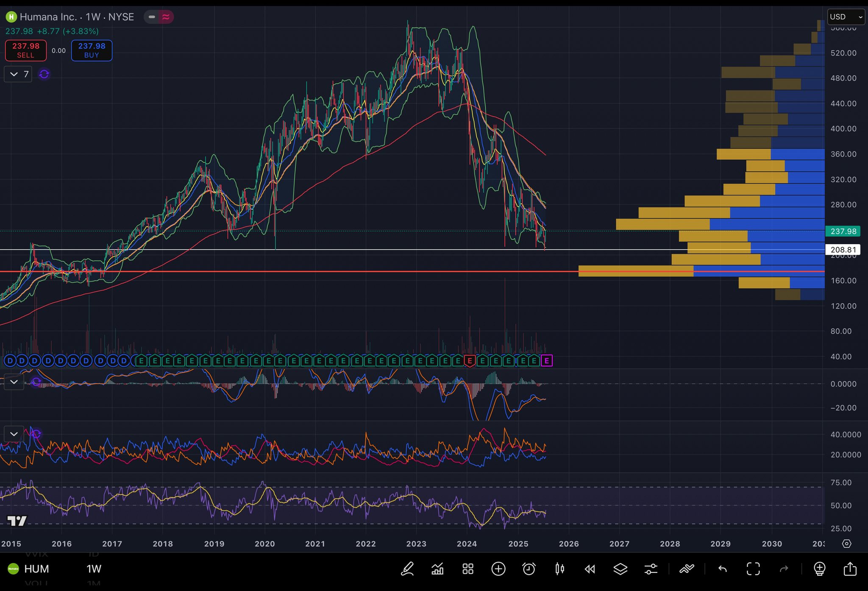This screenshot has width=868, height=591.
Task: Change the 1W interval selector
Action: point(94,569)
